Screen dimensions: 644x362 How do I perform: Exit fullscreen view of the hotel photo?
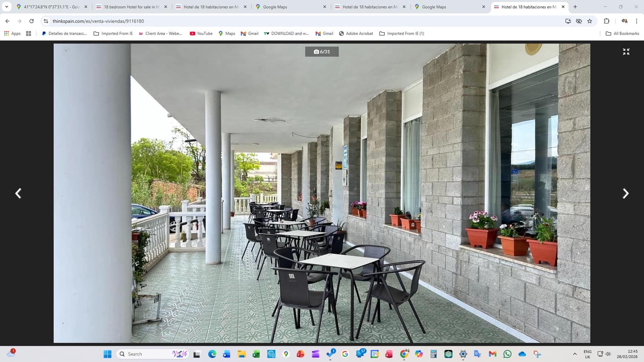pyautogui.click(x=626, y=51)
